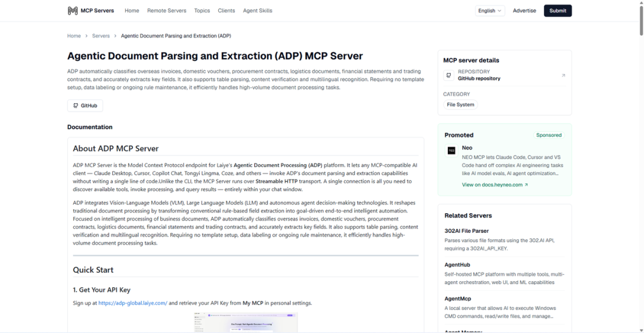Click the Neo sponsor logo icon

451,151
